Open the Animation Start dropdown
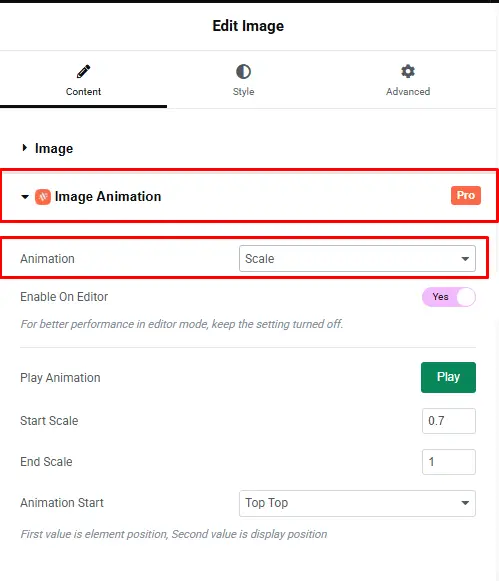 click(x=357, y=503)
